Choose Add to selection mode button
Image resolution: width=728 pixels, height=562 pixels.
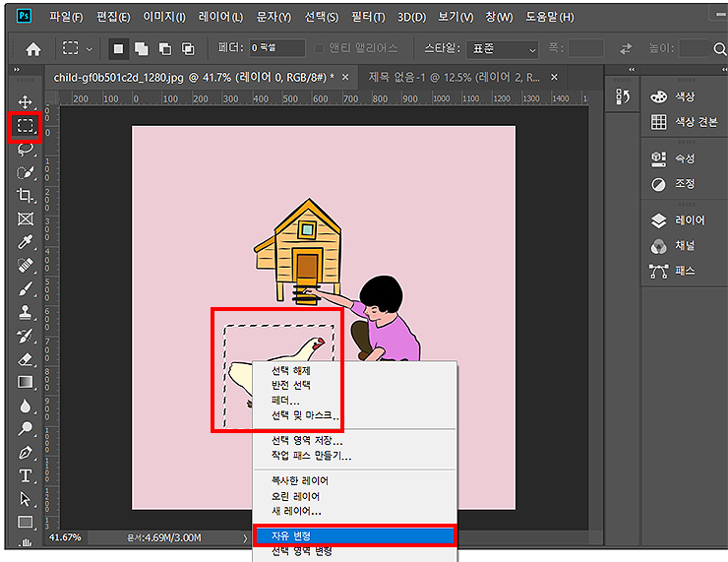[x=141, y=49]
